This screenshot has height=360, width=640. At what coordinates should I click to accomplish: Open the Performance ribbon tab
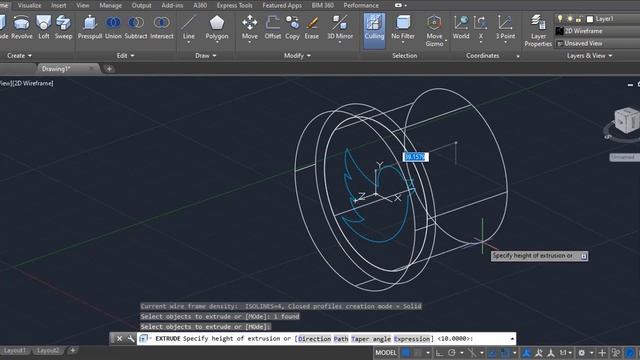pos(361,5)
